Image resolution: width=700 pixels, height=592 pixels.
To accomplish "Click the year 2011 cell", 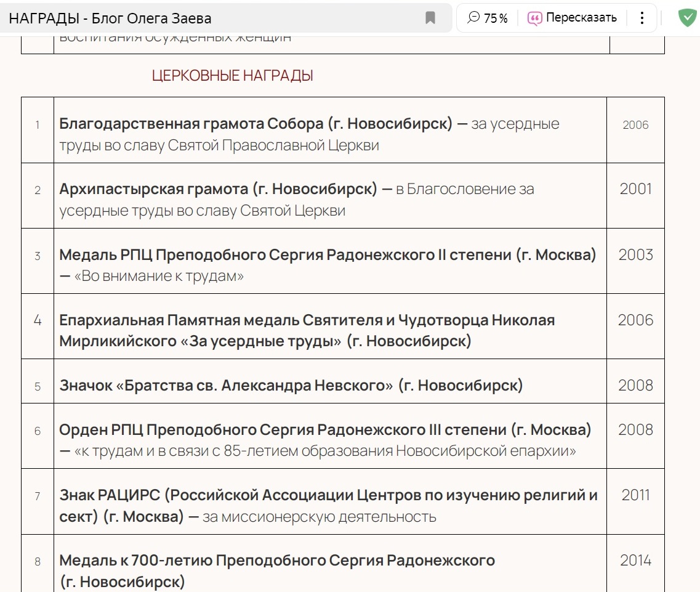I will point(635,495).
